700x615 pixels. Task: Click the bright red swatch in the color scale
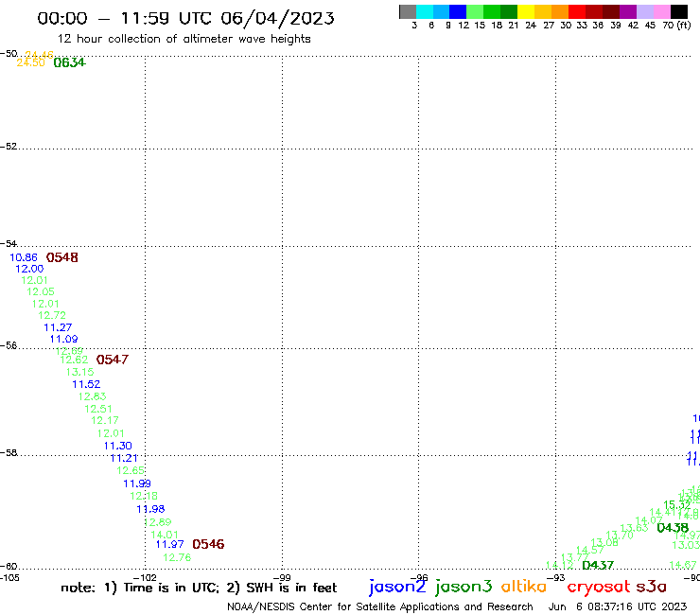coord(577,11)
